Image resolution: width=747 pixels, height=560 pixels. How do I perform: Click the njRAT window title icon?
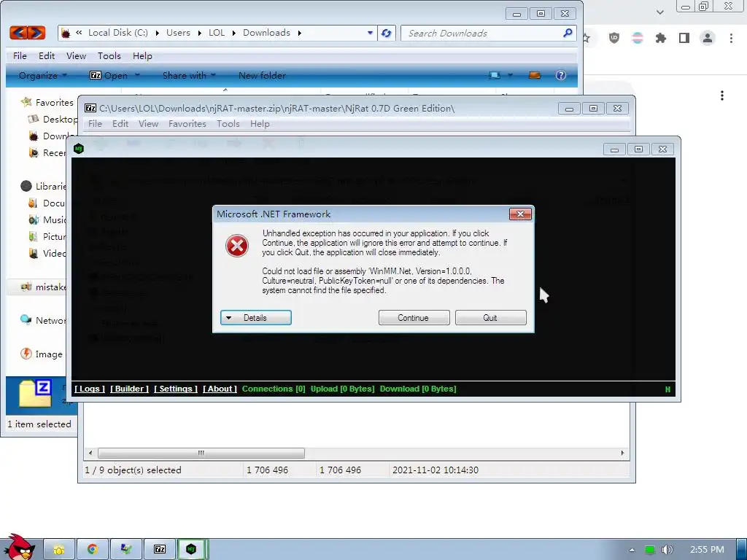tap(79, 149)
